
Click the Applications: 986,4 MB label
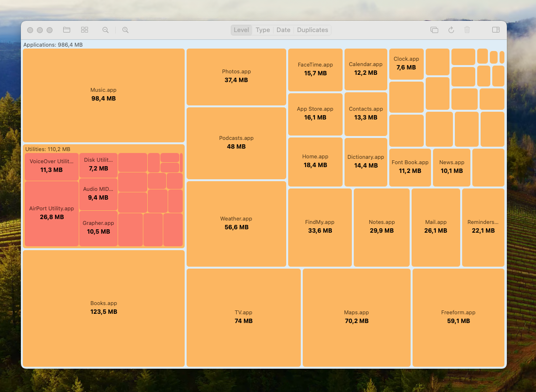(x=53, y=45)
